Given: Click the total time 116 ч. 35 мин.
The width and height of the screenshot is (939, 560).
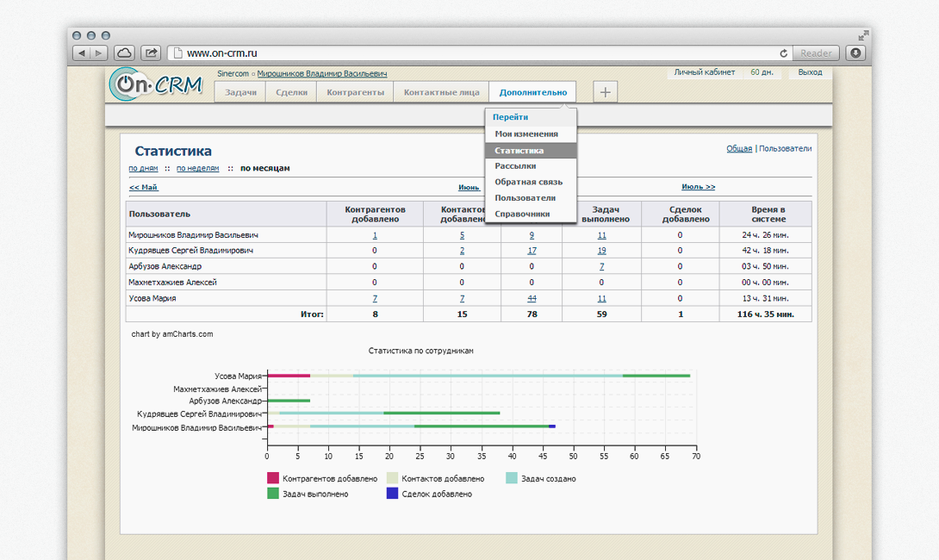Looking at the screenshot, I should 765,314.
